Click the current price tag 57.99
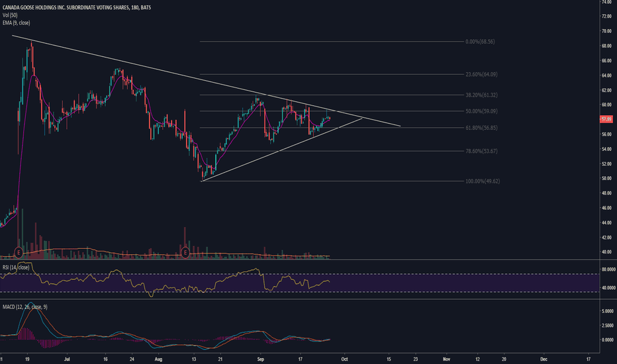The image size is (617, 364). click(606, 119)
